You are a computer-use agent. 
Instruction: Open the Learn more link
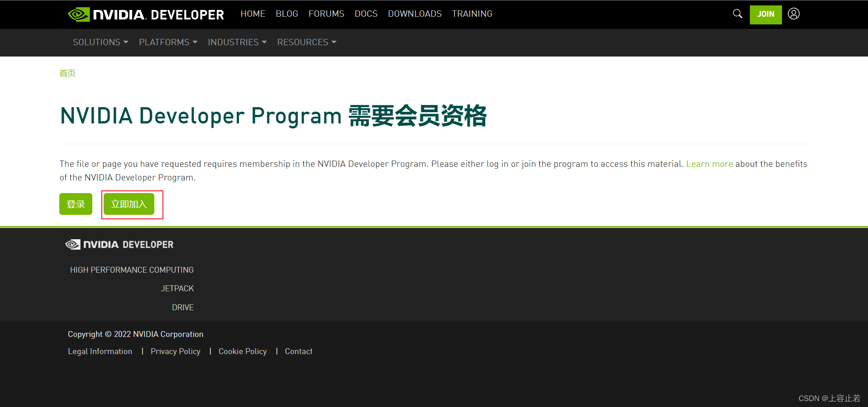(709, 164)
